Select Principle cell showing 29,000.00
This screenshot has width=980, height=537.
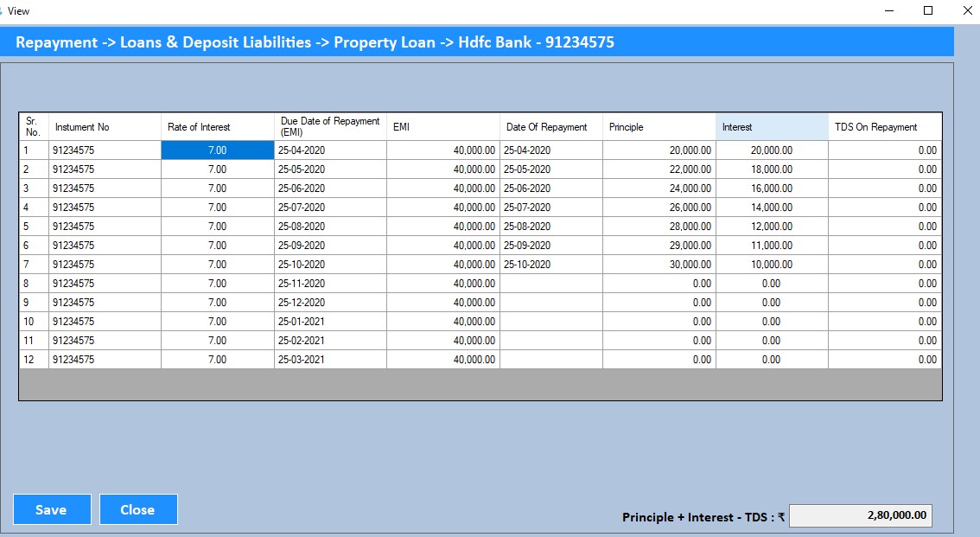(659, 246)
